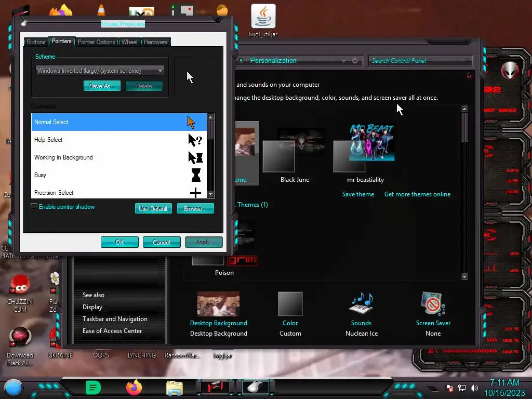The height and width of the screenshot is (399, 532).
Task: Click the taskbar clock and date
Action: 504,388
